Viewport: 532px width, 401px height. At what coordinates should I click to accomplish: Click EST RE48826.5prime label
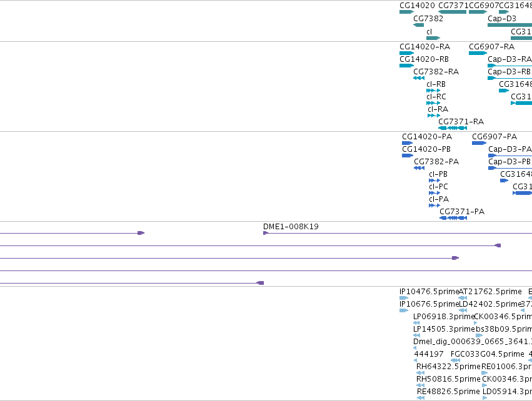tap(448, 392)
